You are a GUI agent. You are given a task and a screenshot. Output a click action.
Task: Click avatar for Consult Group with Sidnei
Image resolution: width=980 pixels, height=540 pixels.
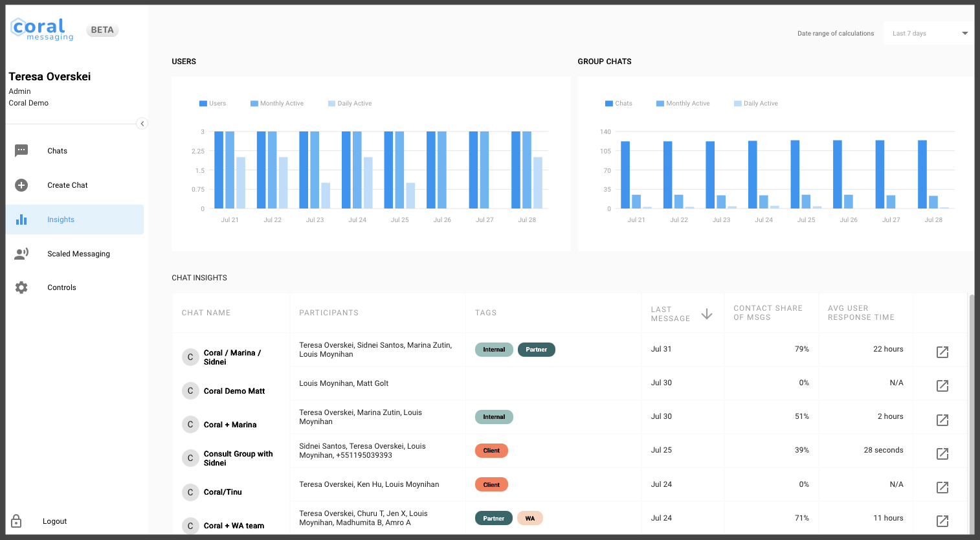[x=190, y=458]
